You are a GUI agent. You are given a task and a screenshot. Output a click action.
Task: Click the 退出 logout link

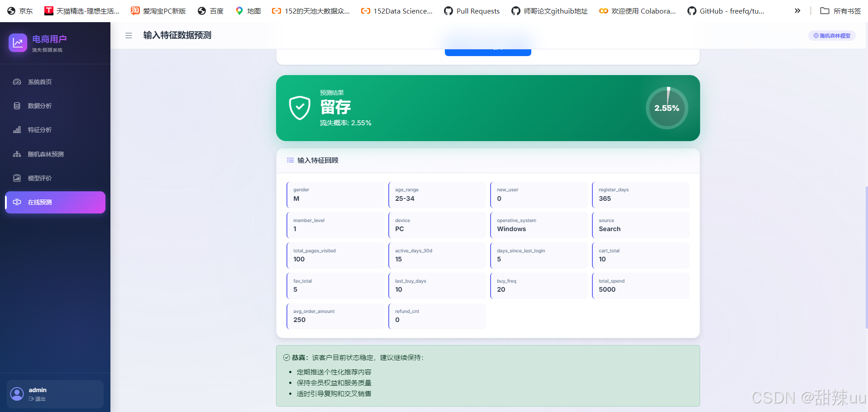pos(37,399)
